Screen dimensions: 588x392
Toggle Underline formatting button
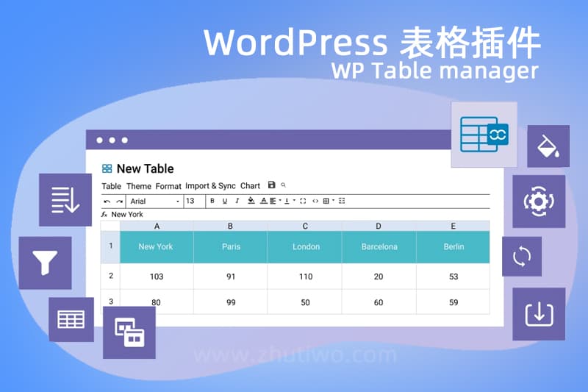tap(225, 201)
